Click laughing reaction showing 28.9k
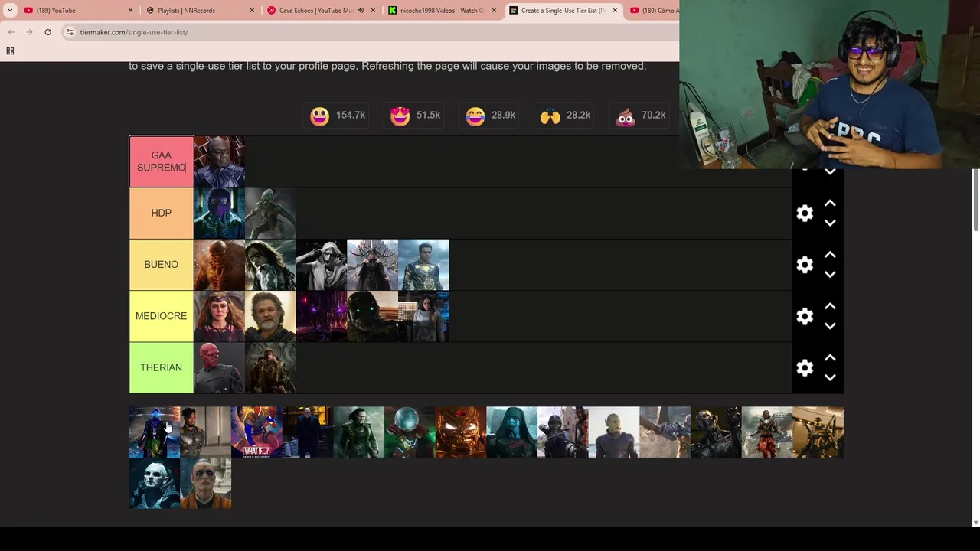 [x=490, y=116]
